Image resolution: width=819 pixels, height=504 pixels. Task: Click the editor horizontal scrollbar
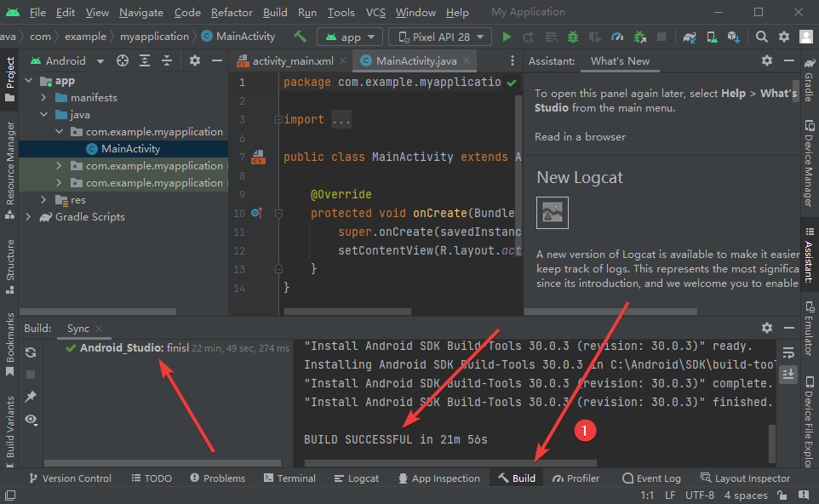pos(347,312)
